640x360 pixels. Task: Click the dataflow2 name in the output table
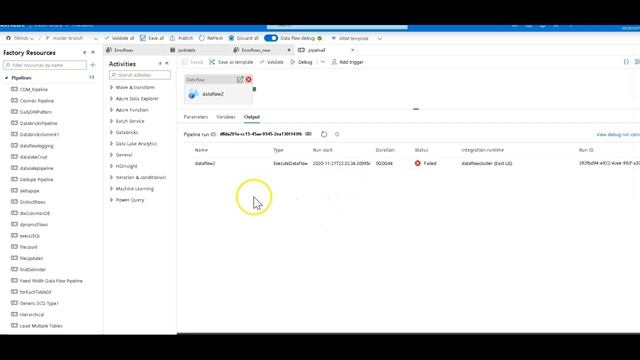pos(205,163)
